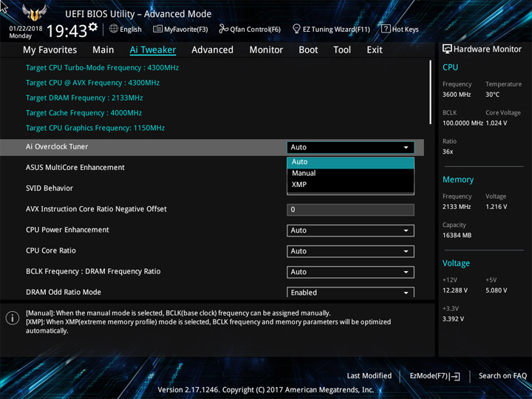The height and width of the screenshot is (399, 532).
Task: Click the globe language icon
Action: click(x=114, y=29)
